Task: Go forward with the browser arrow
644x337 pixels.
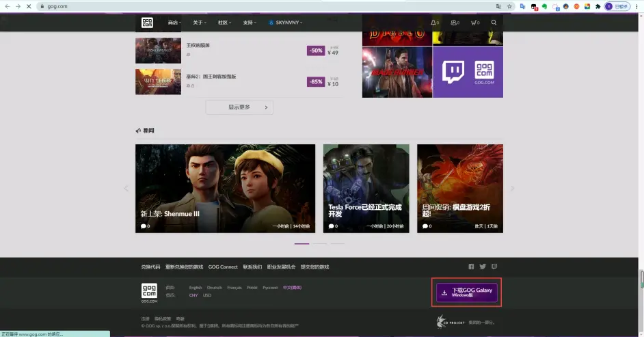Action: click(18, 6)
